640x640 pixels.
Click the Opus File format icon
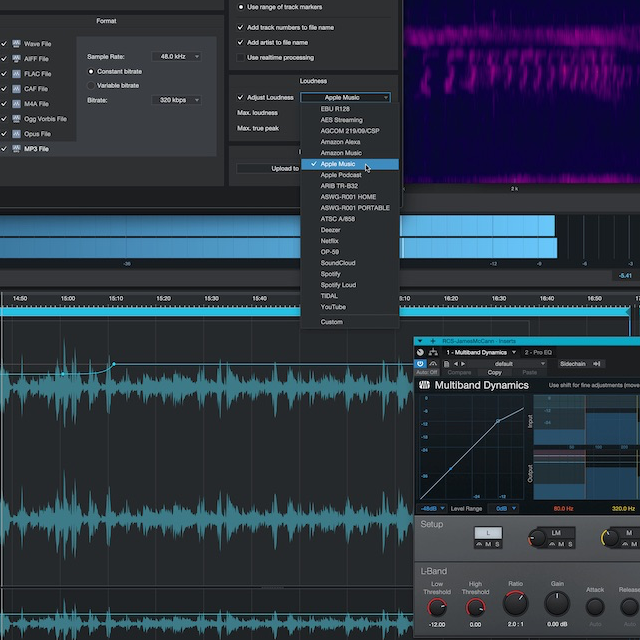point(16,134)
